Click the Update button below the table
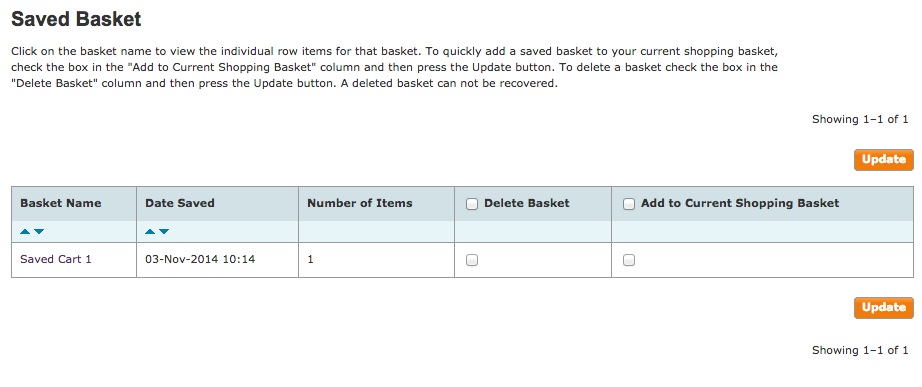922x387 pixels. 884,308
